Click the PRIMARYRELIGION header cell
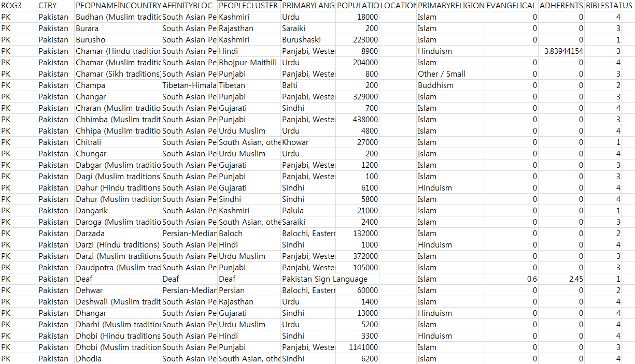Viewport: 635px width, 364px height. [451, 6]
